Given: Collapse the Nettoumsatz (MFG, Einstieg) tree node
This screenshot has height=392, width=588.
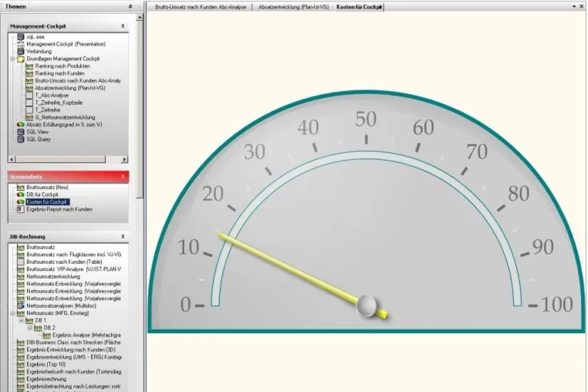Looking at the screenshot, I should click(12, 313).
